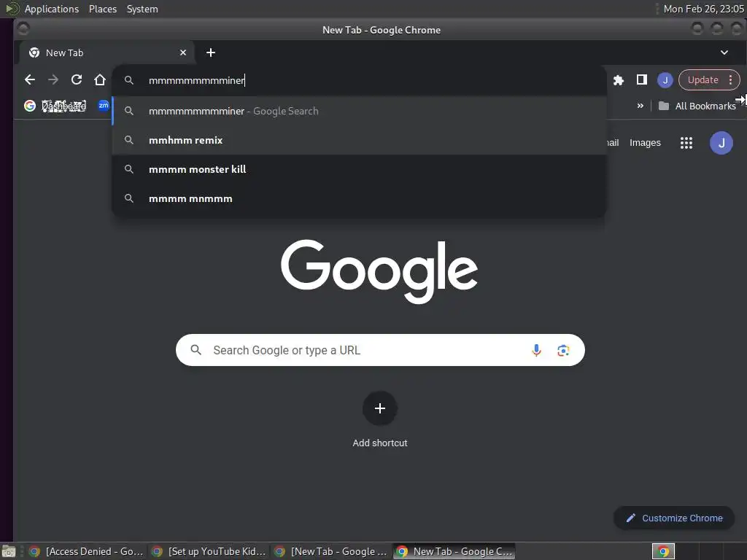Switch to Set up YouTube Kids window
The height and width of the screenshot is (560, 747).
pyautogui.click(x=209, y=551)
